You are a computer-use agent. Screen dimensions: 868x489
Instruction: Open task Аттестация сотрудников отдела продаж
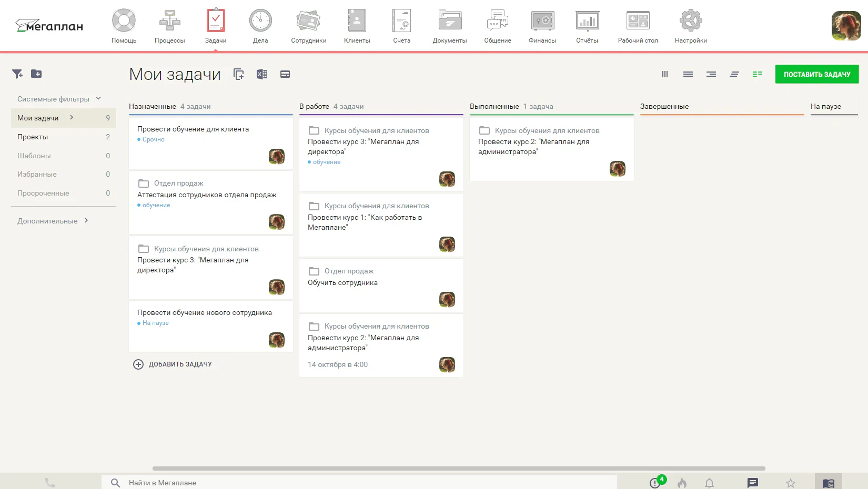207,195
